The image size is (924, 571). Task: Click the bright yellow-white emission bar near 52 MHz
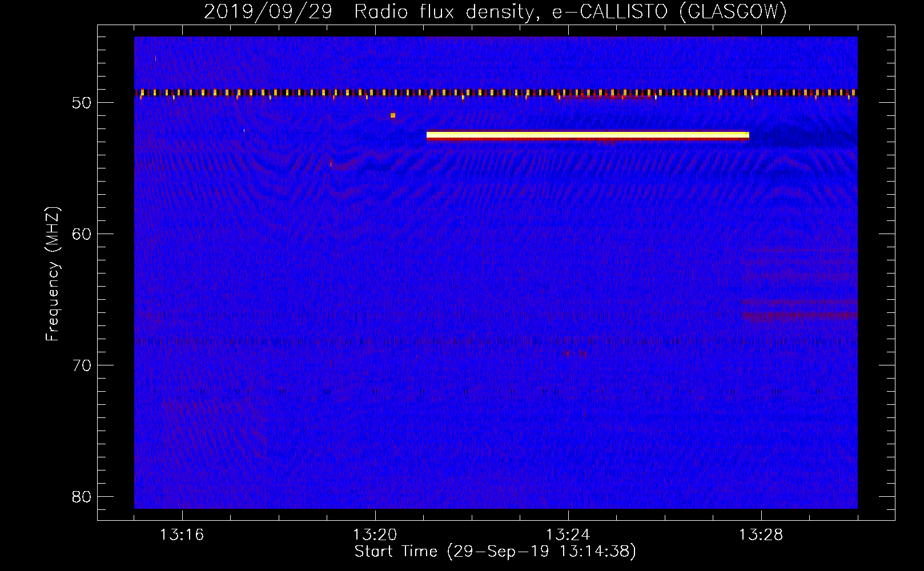[588, 135]
